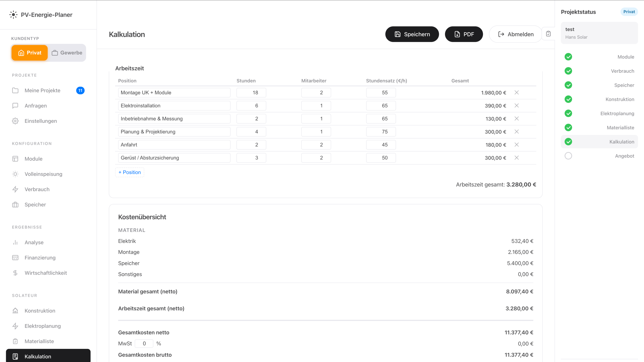The image size is (644, 362).
Task: Add a new row with + Position
Action: (x=129, y=172)
